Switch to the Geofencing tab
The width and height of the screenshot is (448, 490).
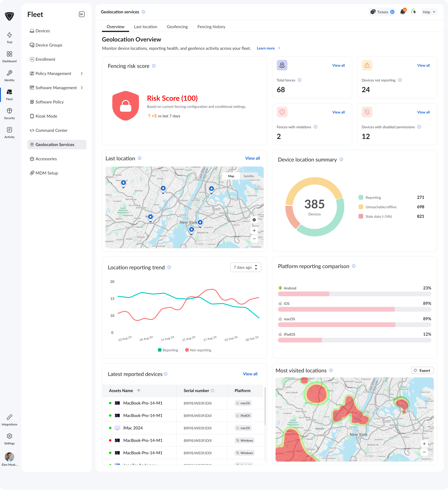[x=177, y=27]
